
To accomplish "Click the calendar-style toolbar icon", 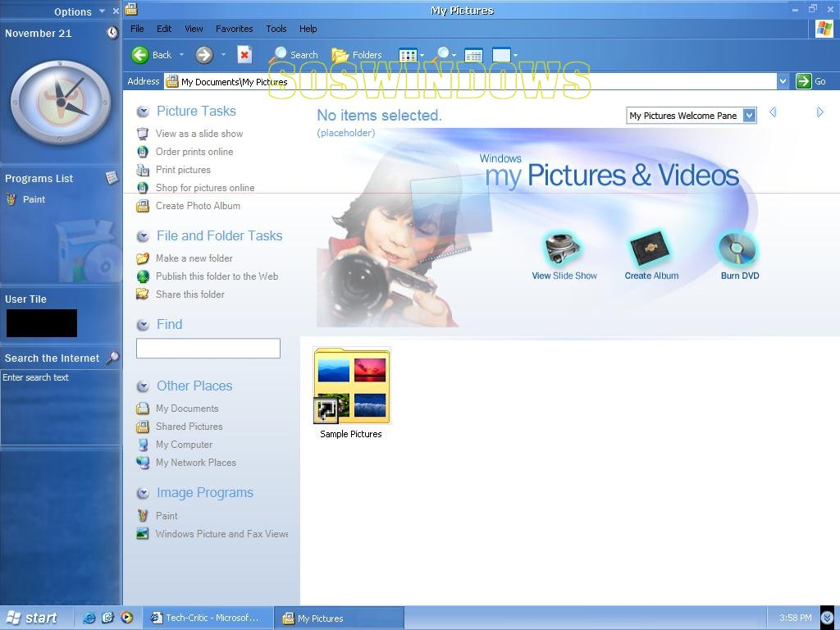I will pyautogui.click(x=473, y=55).
